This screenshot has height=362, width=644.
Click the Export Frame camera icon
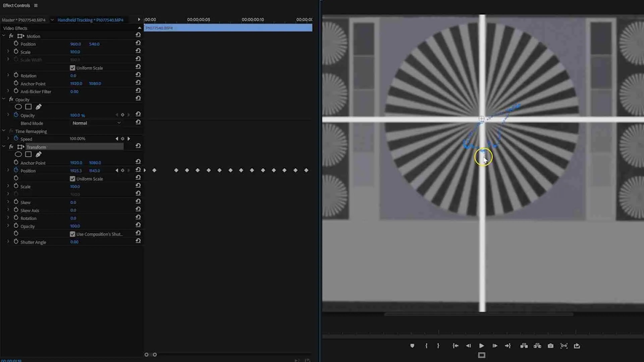pos(550,346)
